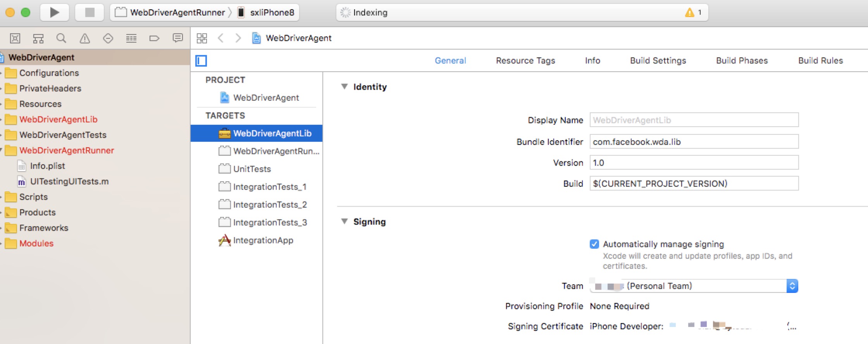
Task: Open the Report navigator speech-bubble icon
Action: [177, 38]
